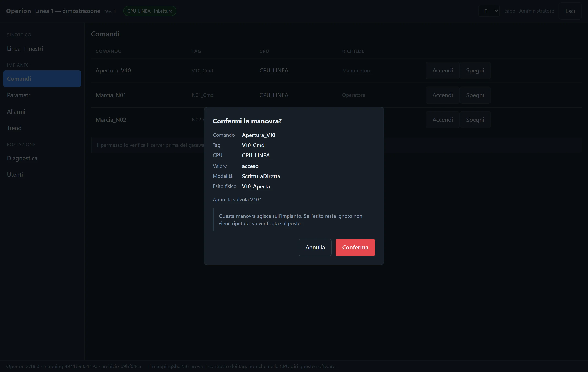
Task: Click Accendi for Apertura_V10
Action: click(442, 70)
